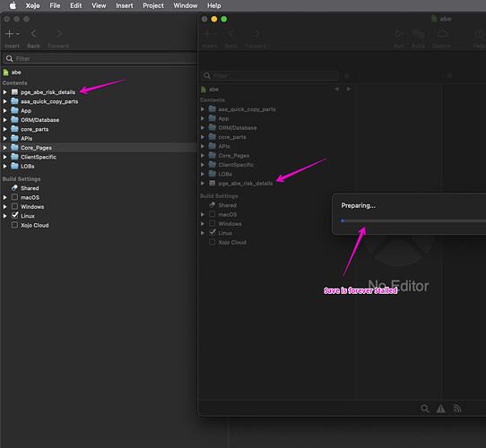Click Back arrow in front window toolbar
This screenshot has height=448, width=486.
[x=231, y=33]
